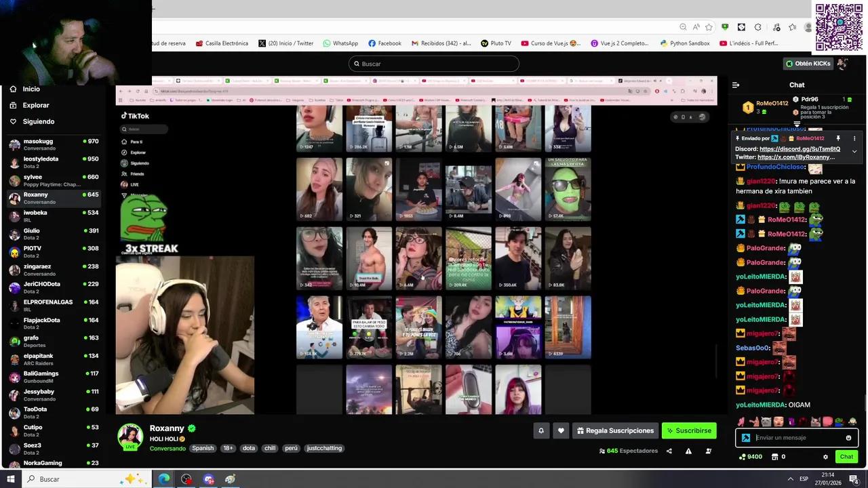
Task: Open chat settings gear icon
Action: [825, 457]
